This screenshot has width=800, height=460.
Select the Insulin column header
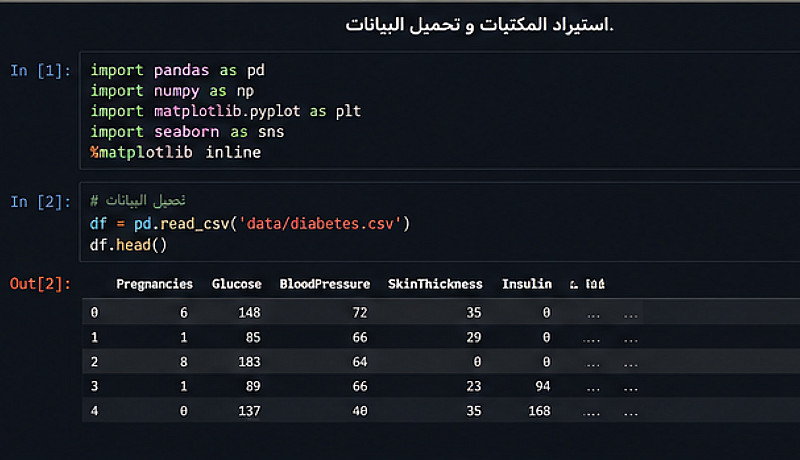point(527,285)
